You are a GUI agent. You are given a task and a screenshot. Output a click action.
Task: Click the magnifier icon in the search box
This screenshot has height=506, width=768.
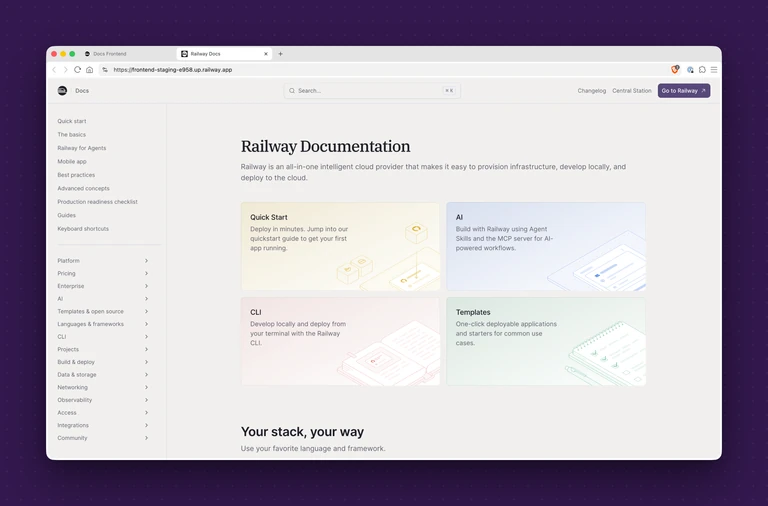292,91
